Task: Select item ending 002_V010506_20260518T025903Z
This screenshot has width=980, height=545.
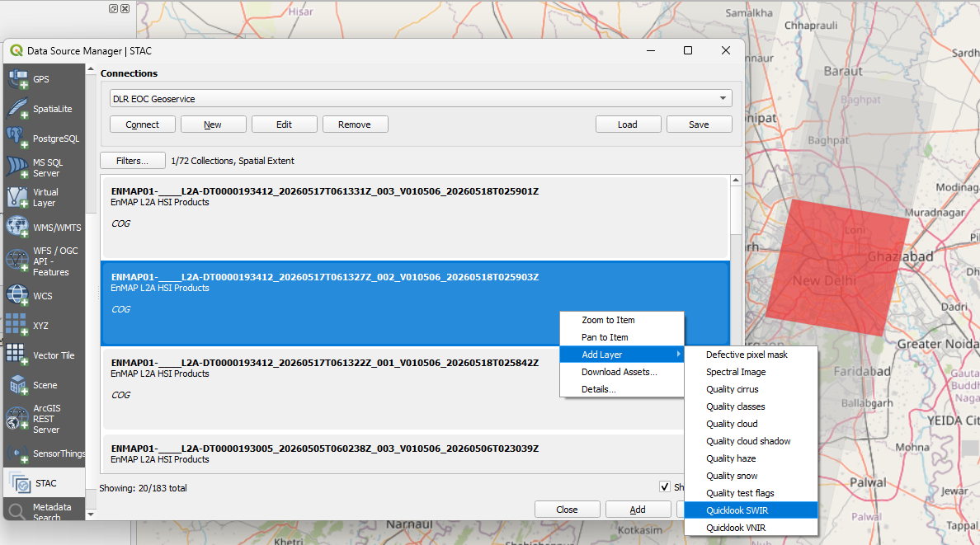Action: coord(415,303)
